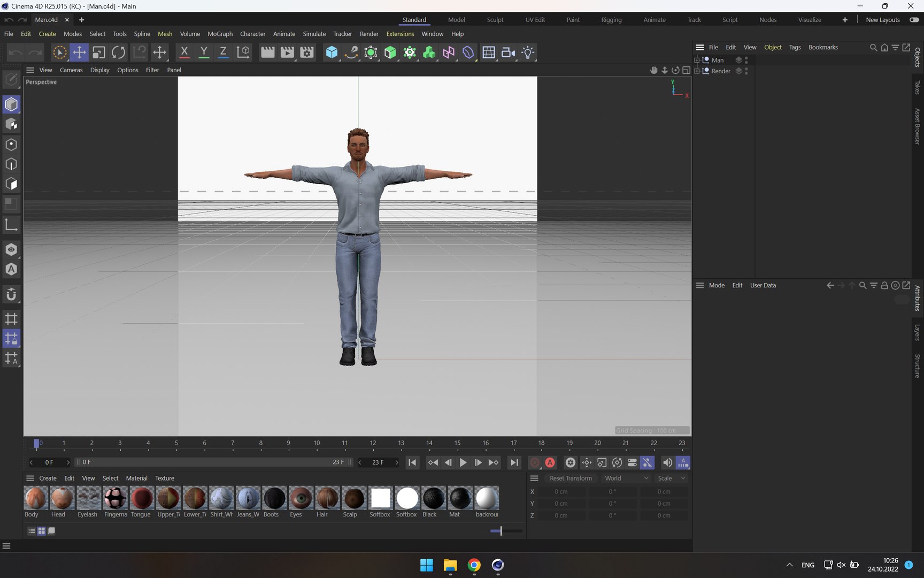
Task: Add a new document tab with plus
Action: [x=81, y=20]
